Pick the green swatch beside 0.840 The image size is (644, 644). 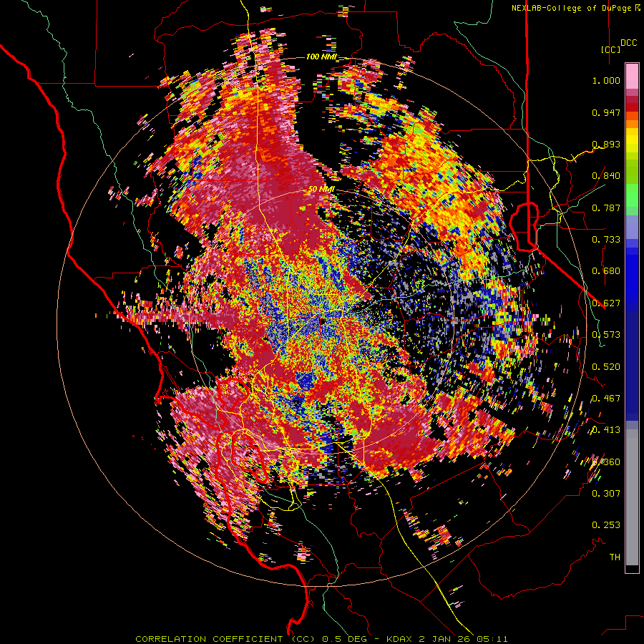[x=632, y=175]
